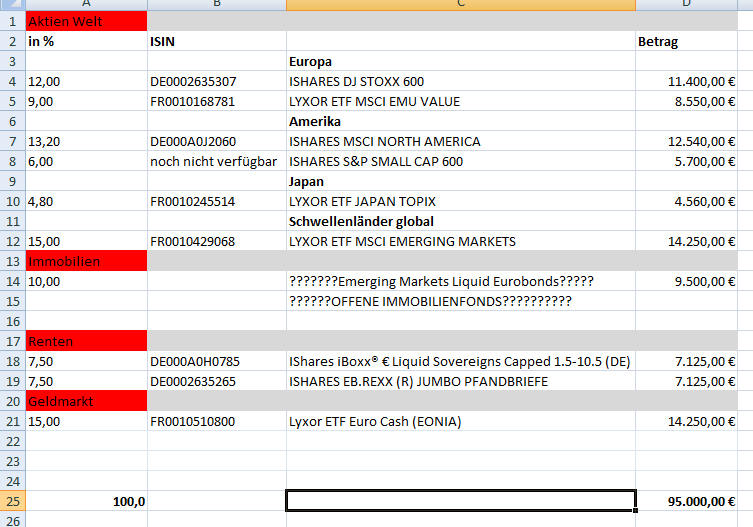Select ISIN DE000A0H0785 cell

point(217,361)
